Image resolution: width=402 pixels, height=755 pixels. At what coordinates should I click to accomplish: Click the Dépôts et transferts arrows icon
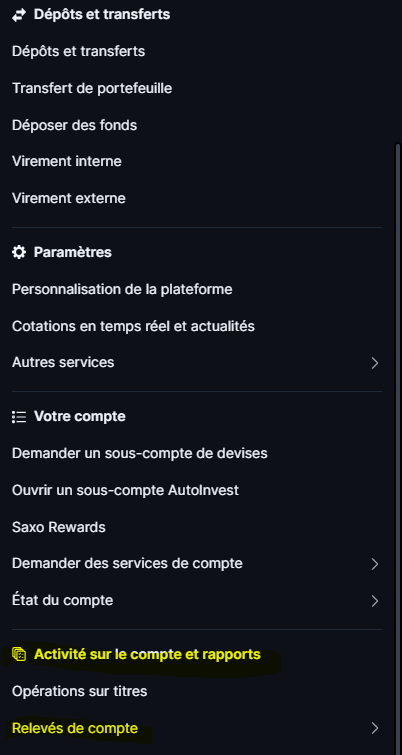pos(18,15)
